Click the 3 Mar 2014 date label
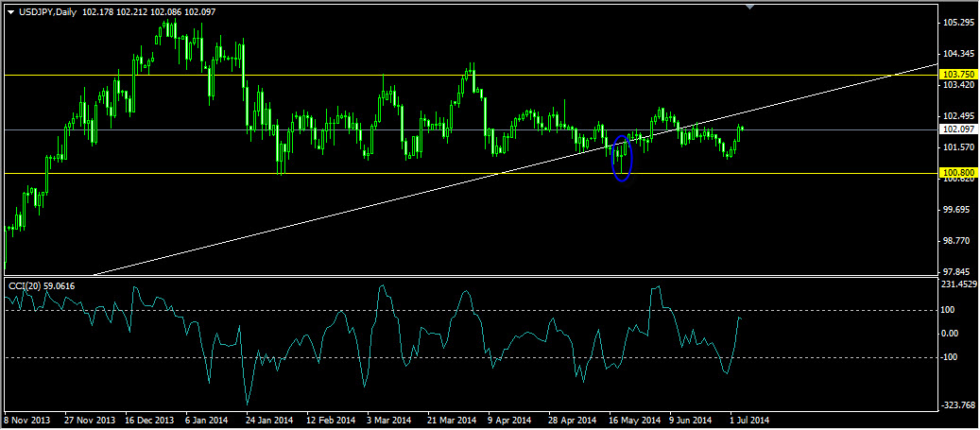 tap(388, 420)
